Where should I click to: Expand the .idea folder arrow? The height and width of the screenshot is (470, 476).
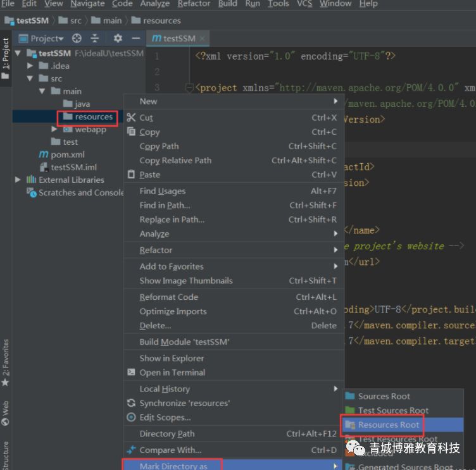pos(30,66)
